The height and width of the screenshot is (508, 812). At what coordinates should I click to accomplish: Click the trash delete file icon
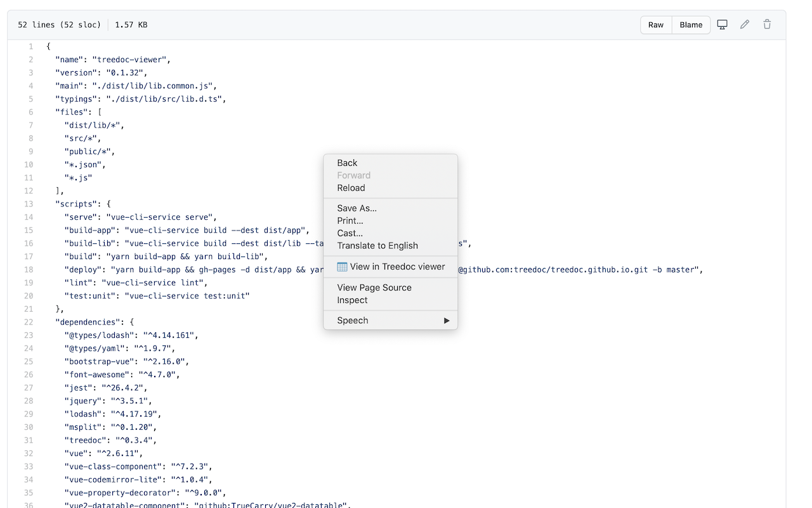[767, 25]
